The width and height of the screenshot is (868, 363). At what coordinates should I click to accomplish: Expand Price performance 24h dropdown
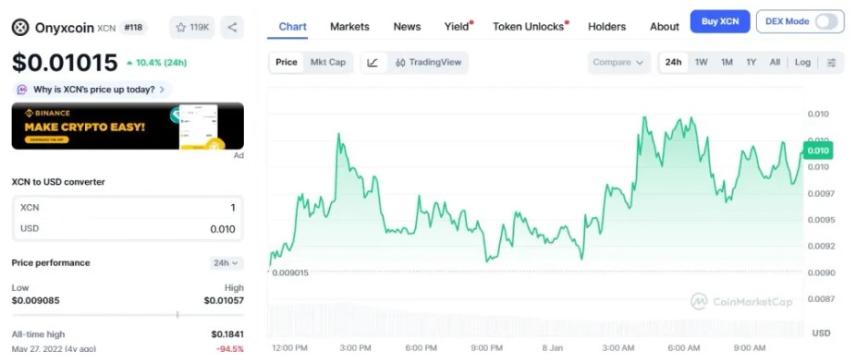[226, 263]
